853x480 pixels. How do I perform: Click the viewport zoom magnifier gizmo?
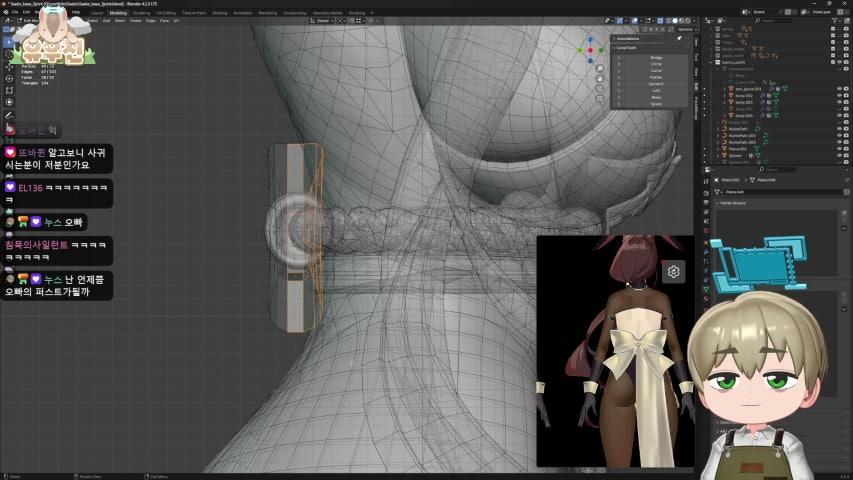(599, 69)
